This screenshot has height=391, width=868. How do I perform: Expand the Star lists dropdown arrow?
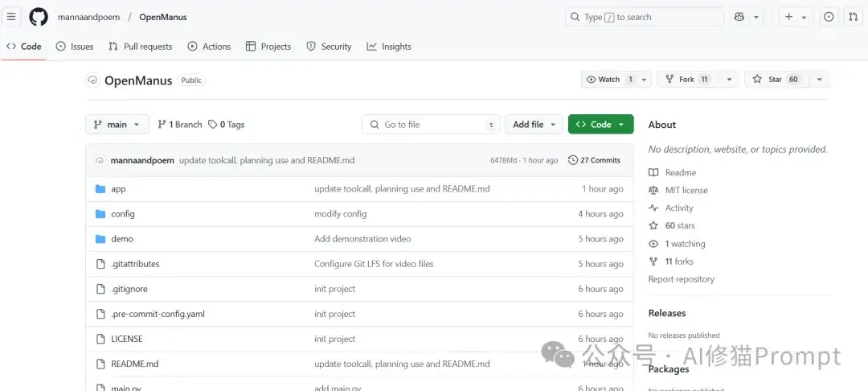[820, 79]
